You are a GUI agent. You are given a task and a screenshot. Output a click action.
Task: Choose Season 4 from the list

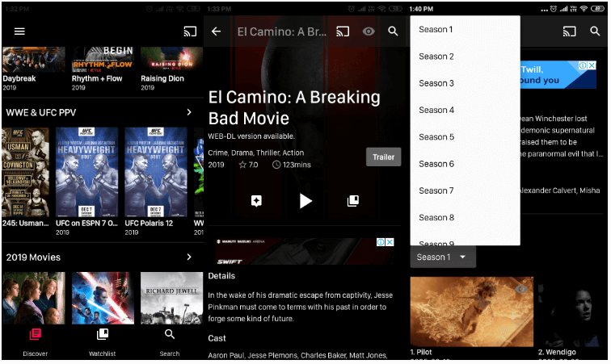tap(465, 111)
